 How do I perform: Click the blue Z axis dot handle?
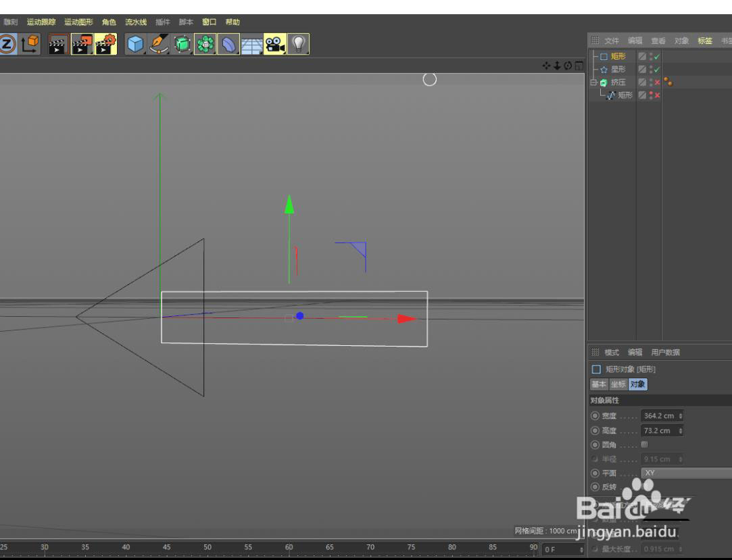click(299, 316)
